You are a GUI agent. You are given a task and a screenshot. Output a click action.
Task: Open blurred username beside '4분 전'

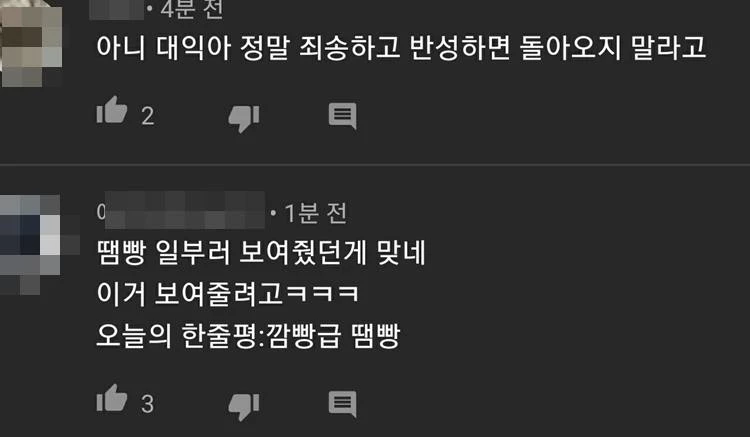pos(116,10)
